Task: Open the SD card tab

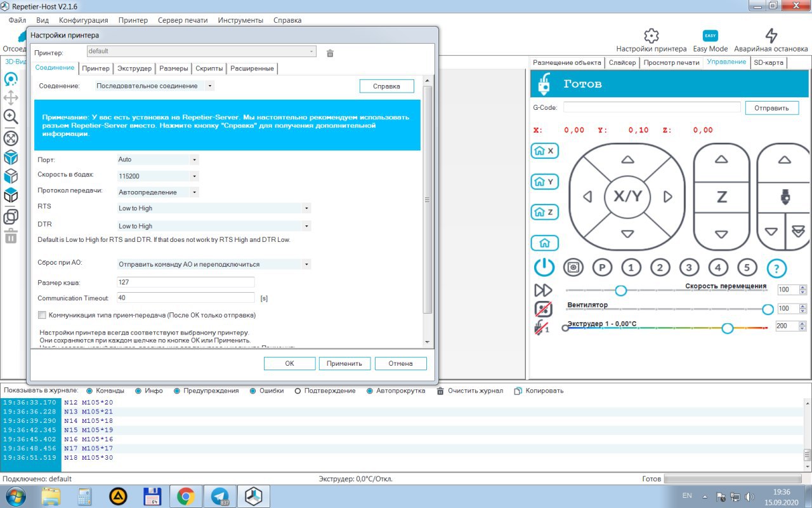Action: tap(769, 62)
